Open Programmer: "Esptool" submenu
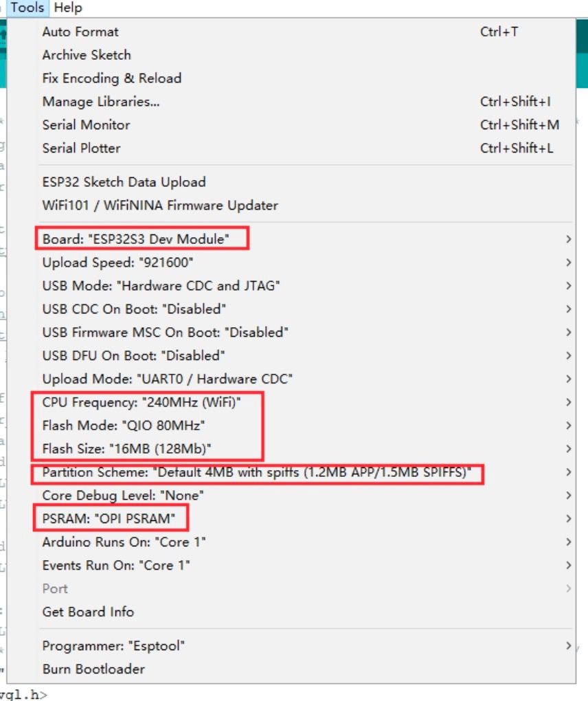This screenshot has height=701, width=588. click(x=291, y=645)
